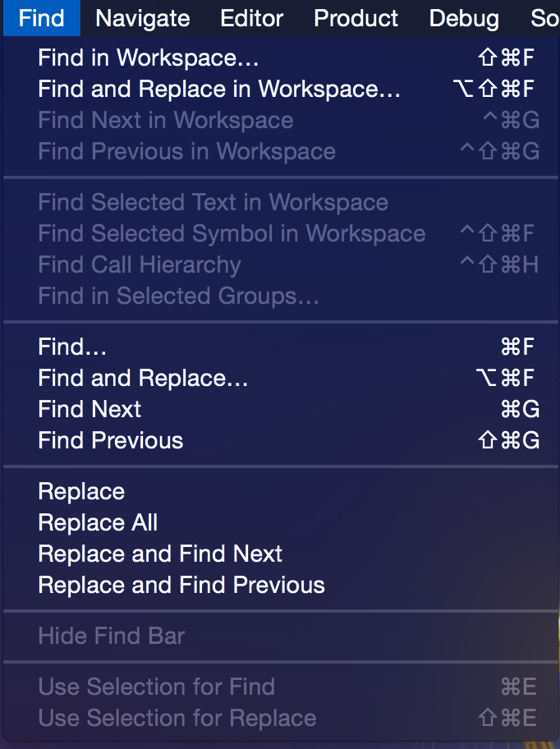Image resolution: width=560 pixels, height=749 pixels.
Task: Select Find Call Hierarchy item
Action: (x=140, y=264)
